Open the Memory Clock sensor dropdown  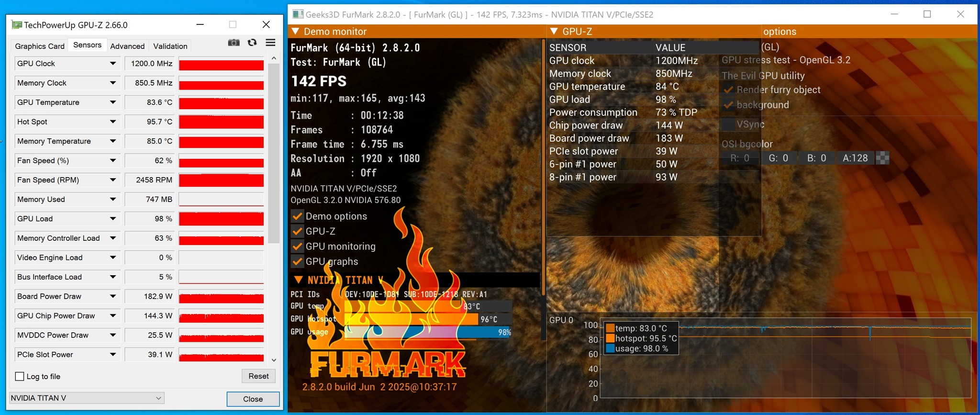pos(113,83)
